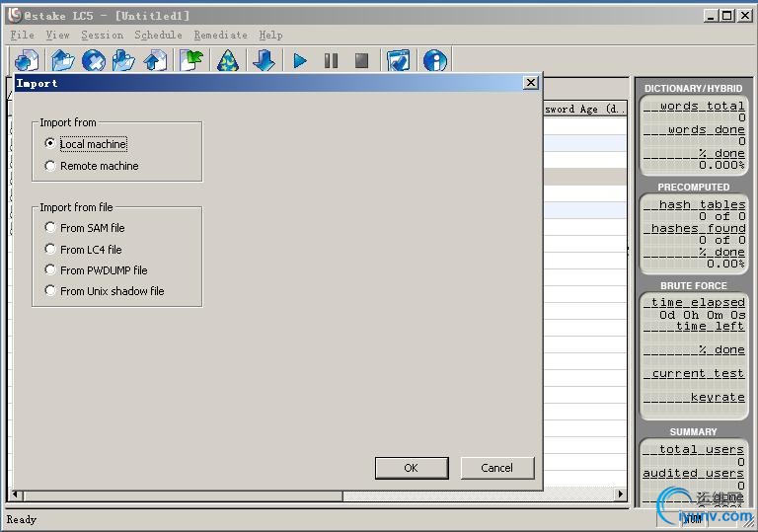This screenshot has width=758, height=532.
Task: Click the hashes found label
Action: pyautogui.click(x=698, y=228)
